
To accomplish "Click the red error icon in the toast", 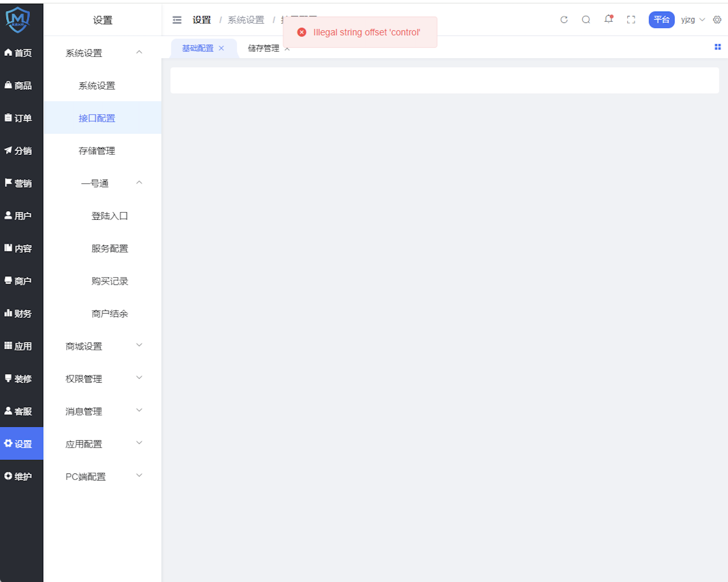I will [302, 32].
